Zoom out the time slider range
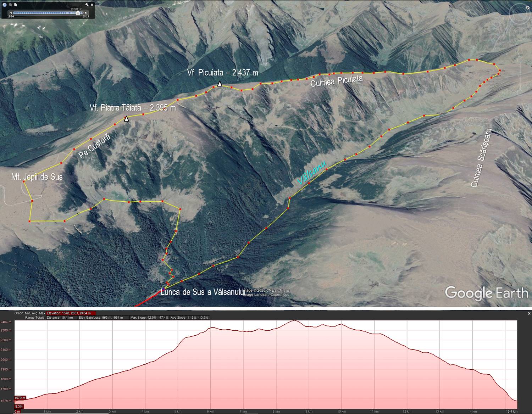The image size is (532, 414). coord(11,5)
